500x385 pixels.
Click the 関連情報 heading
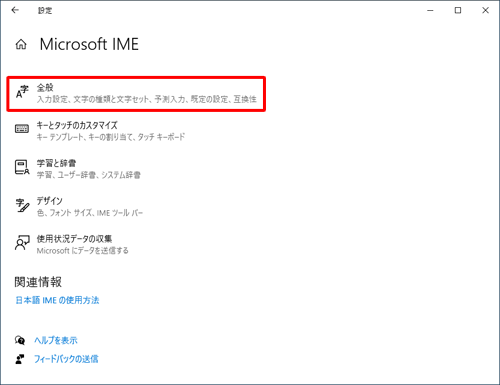point(38,282)
